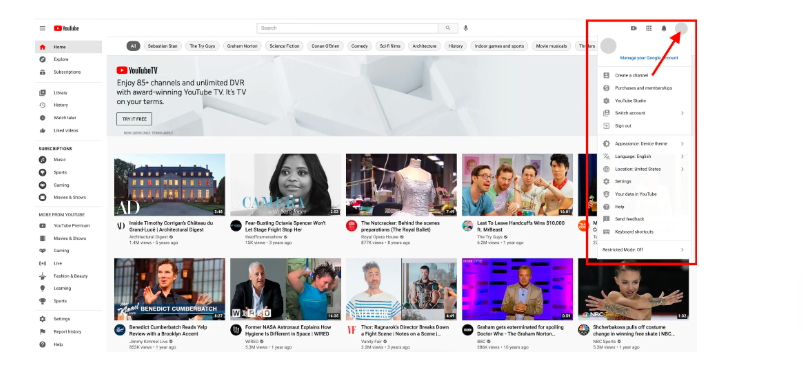Open the create video camera icon

coord(633,28)
